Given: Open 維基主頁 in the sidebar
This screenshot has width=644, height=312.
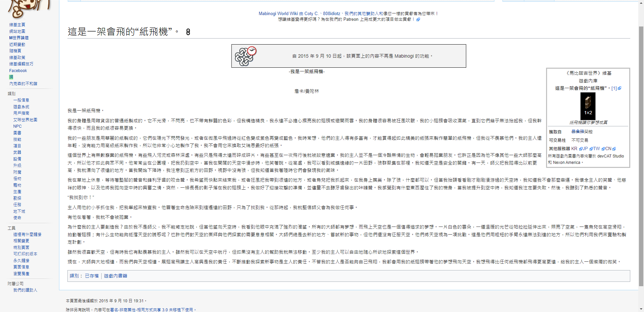Looking at the screenshot, I should (x=17, y=25).
